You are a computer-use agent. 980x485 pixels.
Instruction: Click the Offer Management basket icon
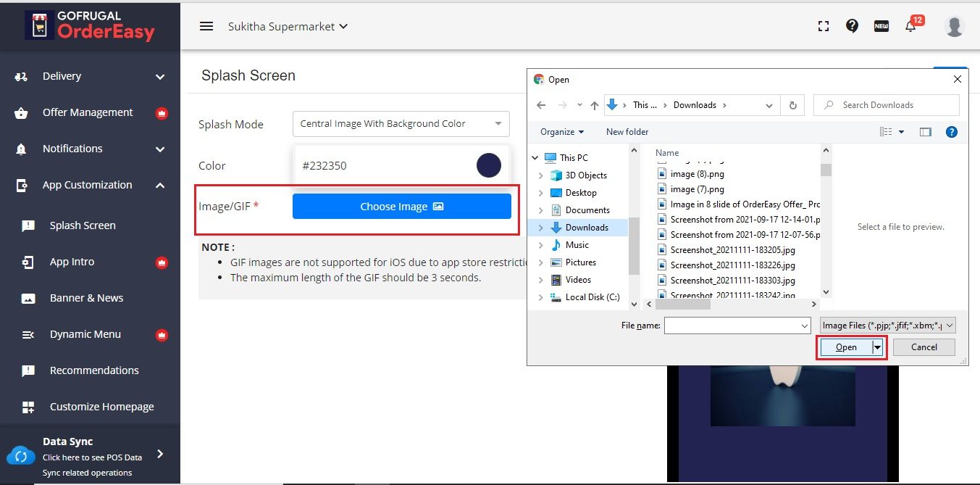[21, 112]
